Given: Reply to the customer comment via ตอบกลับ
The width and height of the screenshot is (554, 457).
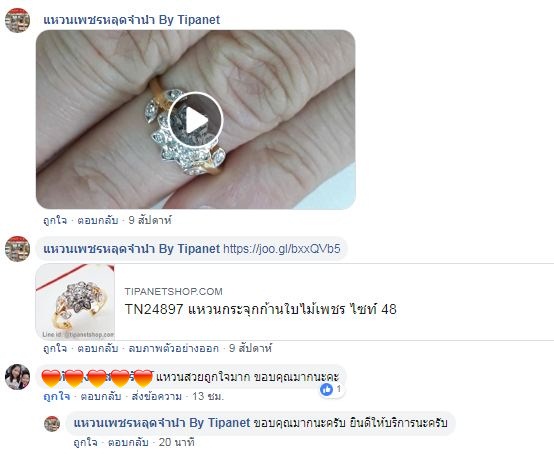Looking at the screenshot, I should point(101,396).
